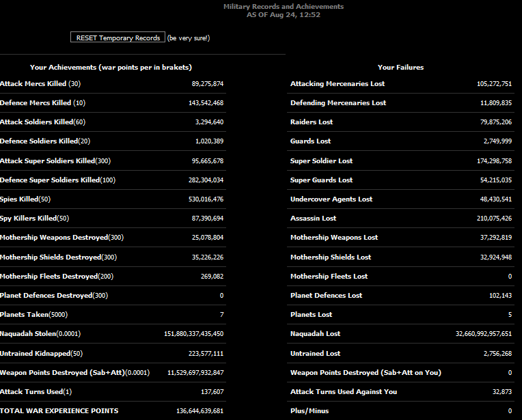Click the Attacking Mercenaries Lost label
Screen dimensions: 522x420
coord(337,84)
